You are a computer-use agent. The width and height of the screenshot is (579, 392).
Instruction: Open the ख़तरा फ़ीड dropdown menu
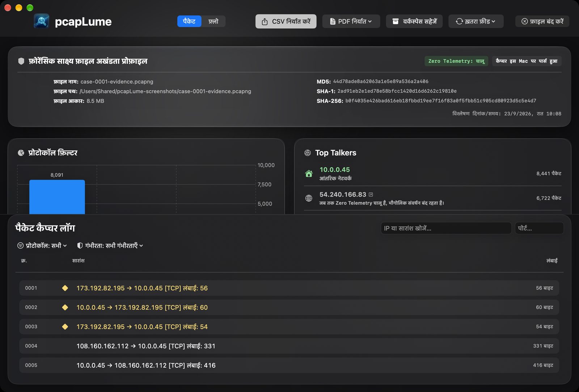476,21
